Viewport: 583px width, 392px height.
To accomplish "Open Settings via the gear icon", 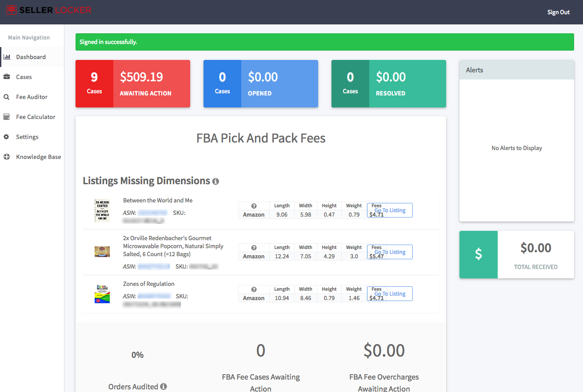I will click(7, 137).
